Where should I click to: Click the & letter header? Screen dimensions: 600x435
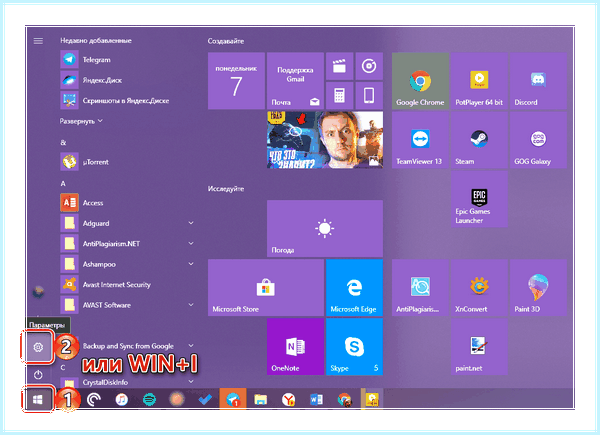point(63,143)
